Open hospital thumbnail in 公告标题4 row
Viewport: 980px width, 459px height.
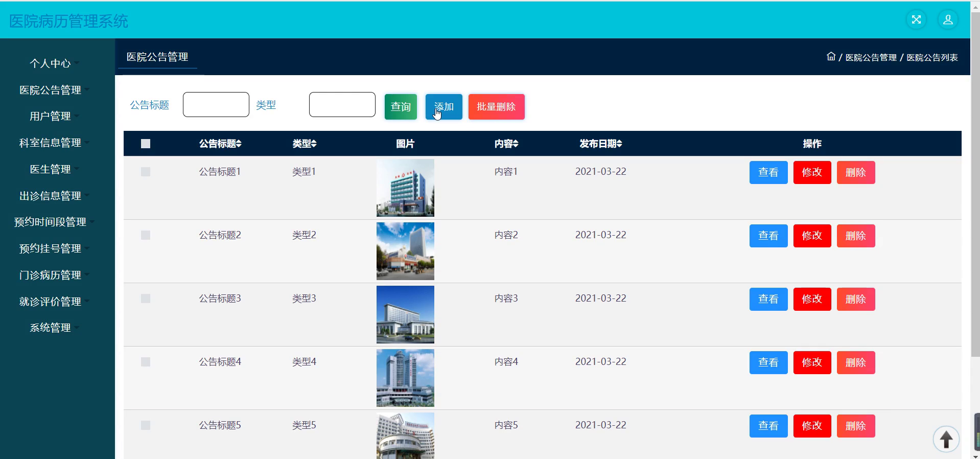point(405,378)
